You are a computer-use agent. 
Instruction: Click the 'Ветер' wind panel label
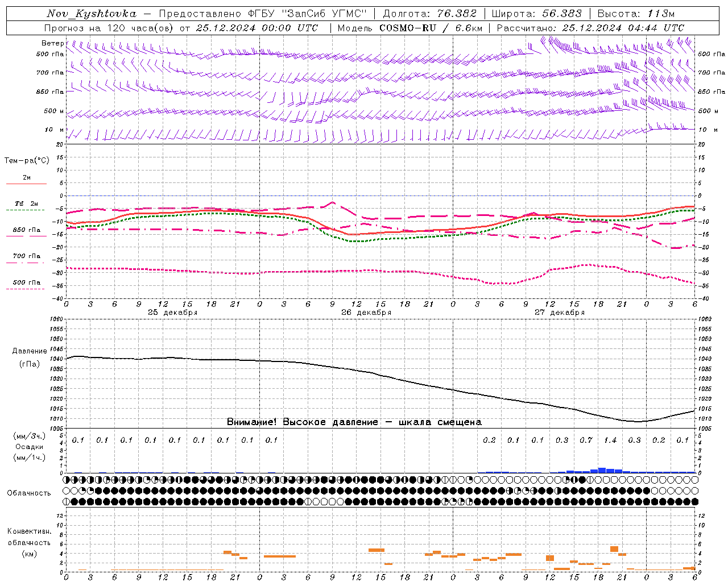(x=52, y=43)
